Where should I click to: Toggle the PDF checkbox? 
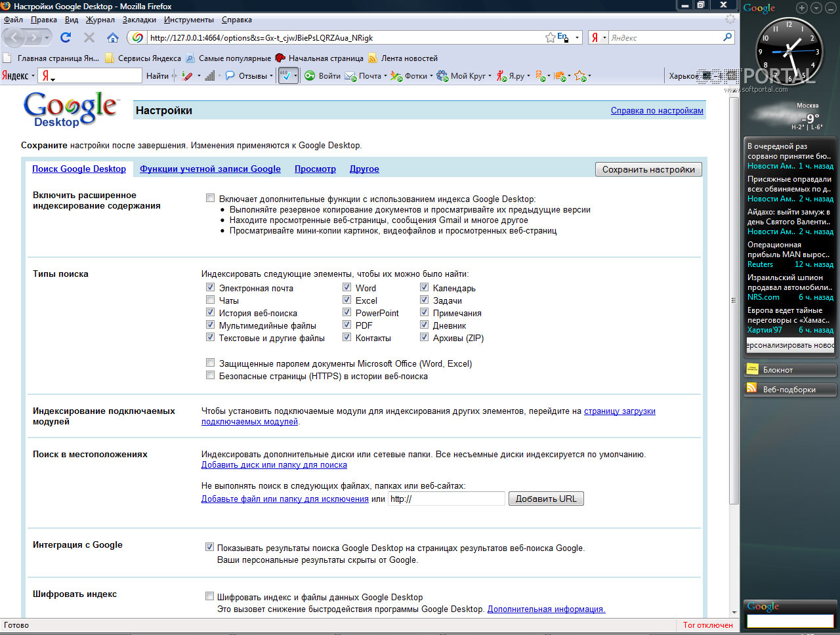click(346, 325)
